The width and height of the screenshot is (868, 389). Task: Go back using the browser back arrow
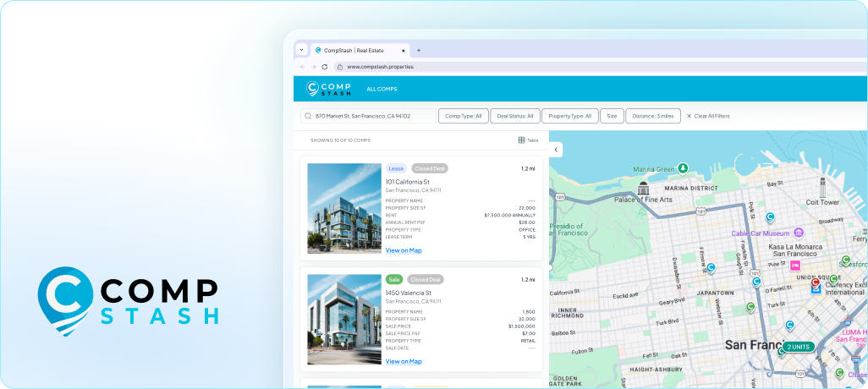click(x=302, y=67)
